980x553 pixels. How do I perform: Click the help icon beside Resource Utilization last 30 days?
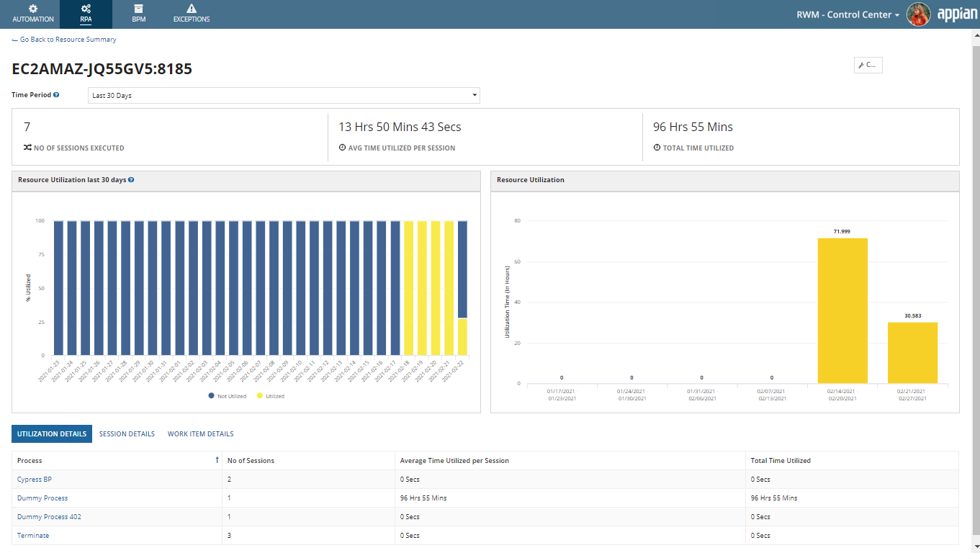pyautogui.click(x=131, y=180)
